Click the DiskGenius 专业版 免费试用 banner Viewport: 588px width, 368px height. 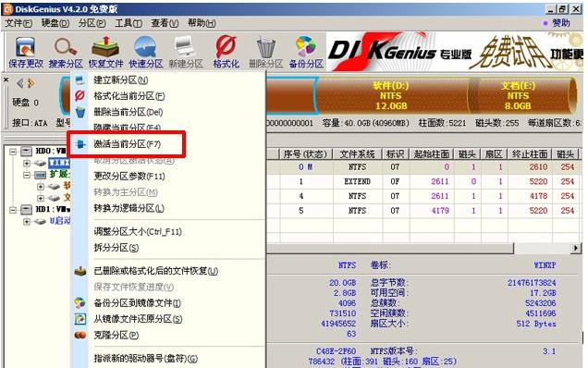tap(455, 52)
